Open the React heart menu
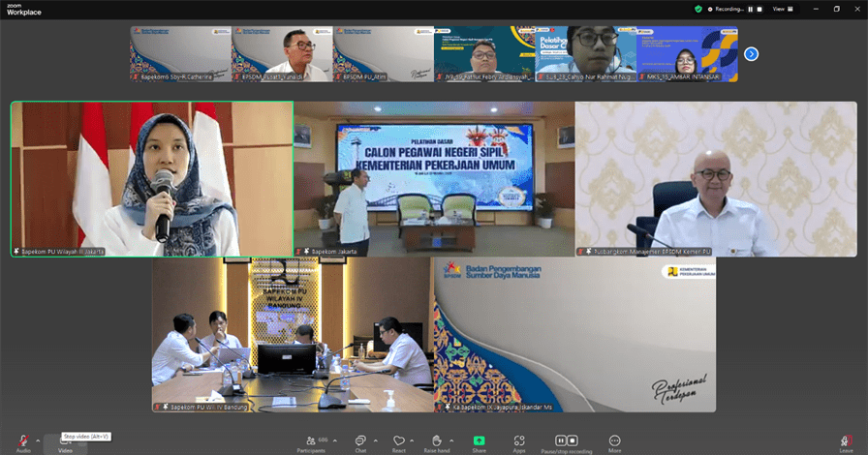Image resolution: width=868 pixels, height=455 pixels. coord(398,444)
